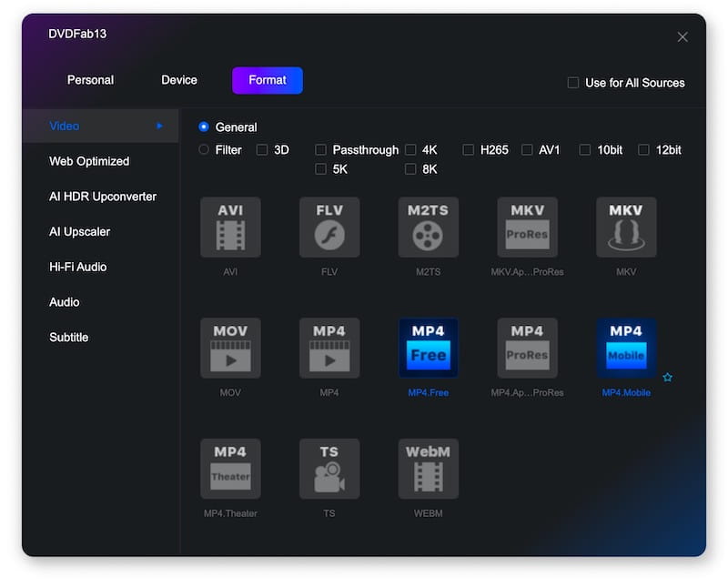Open the Subtitle category
This screenshot has height=587, width=728.
pyautogui.click(x=69, y=338)
